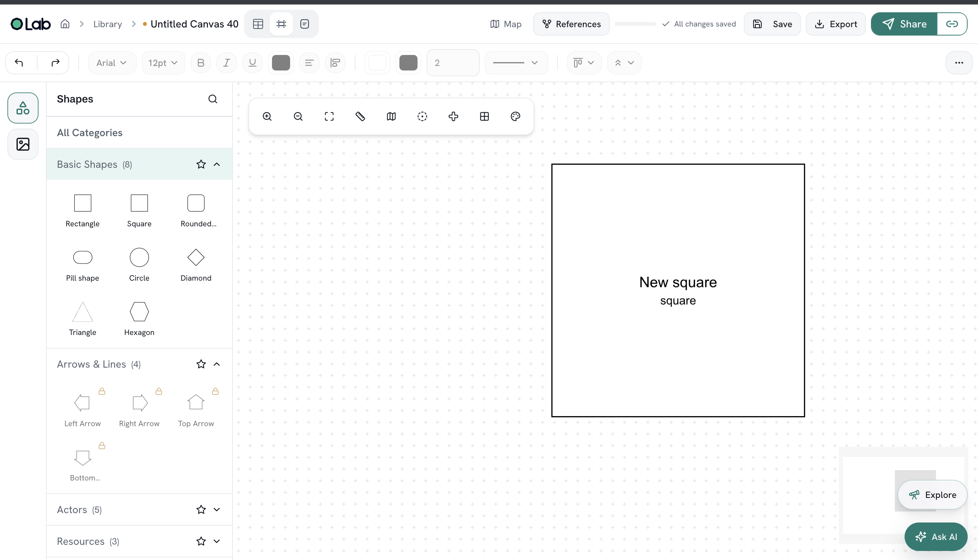Select the locked Right Arrow shape
Viewport: 978px width, 560px height.
pos(139,410)
